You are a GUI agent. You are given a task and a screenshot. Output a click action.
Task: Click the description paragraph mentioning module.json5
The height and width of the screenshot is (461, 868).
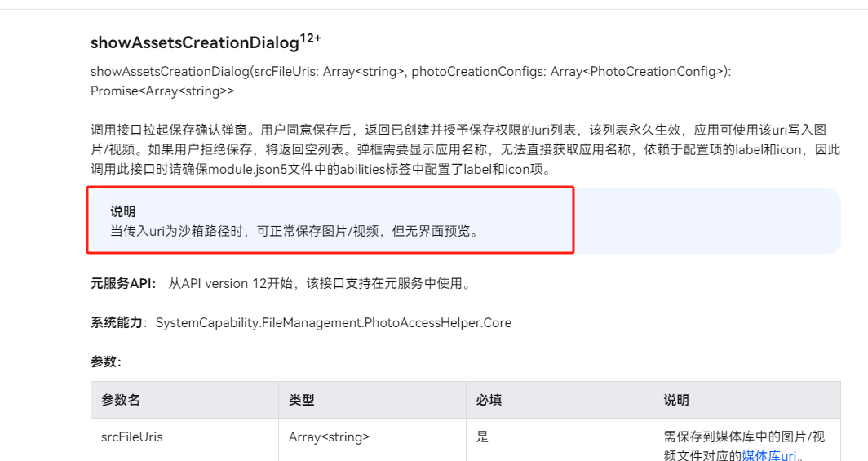pos(465,149)
